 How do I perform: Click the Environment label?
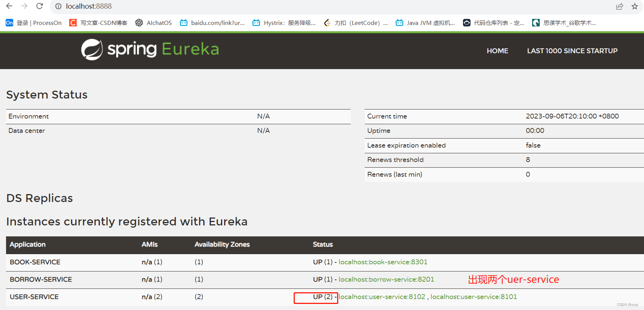coord(28,116)
